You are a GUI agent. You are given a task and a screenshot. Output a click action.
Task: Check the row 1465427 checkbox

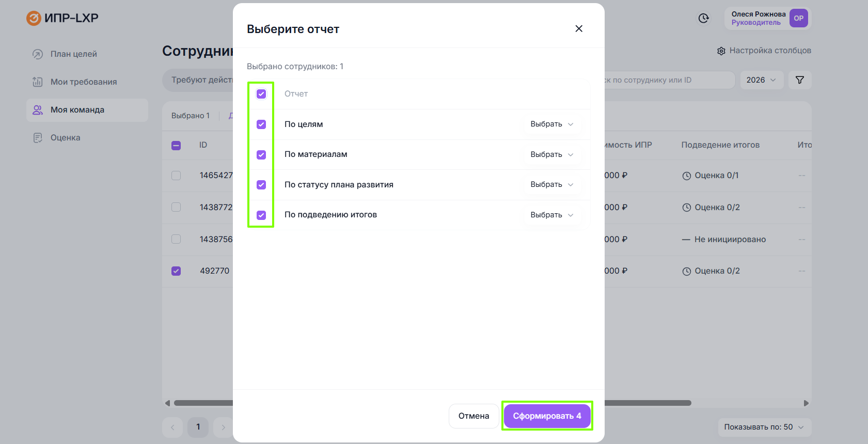[x=176, y=176]
